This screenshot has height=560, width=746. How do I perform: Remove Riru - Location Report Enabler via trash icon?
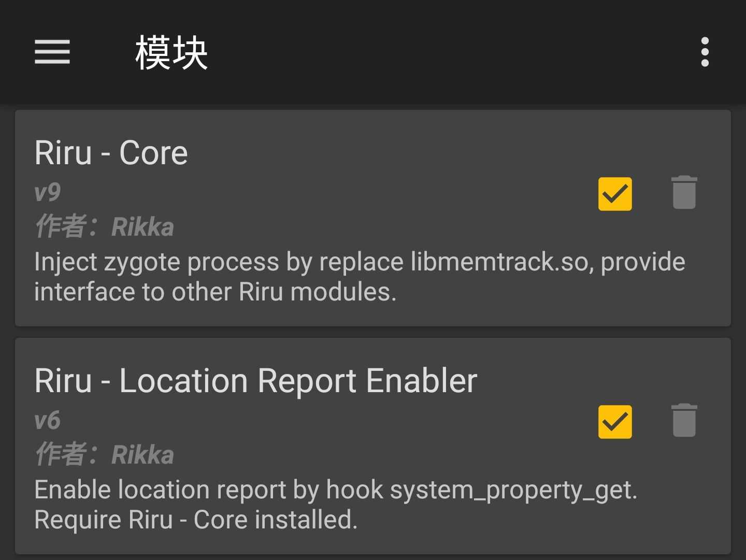[x=684, y=421]
